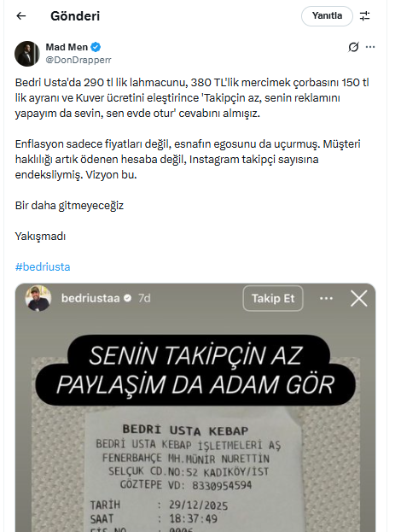Open the #bedriusta hashtag

tap(43, 267)
